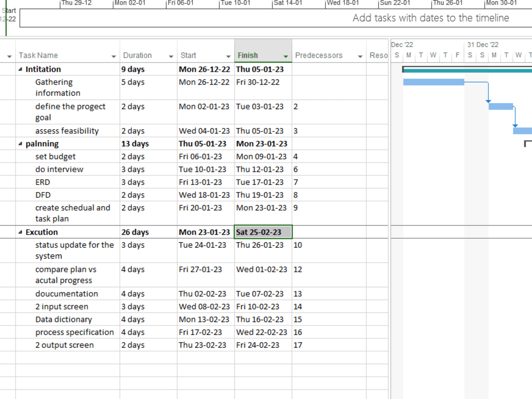Click the 'Tue 10-01' timeline date marker
Image resolution: width=532 pixels, height=399 pixels.
(235, 3)
